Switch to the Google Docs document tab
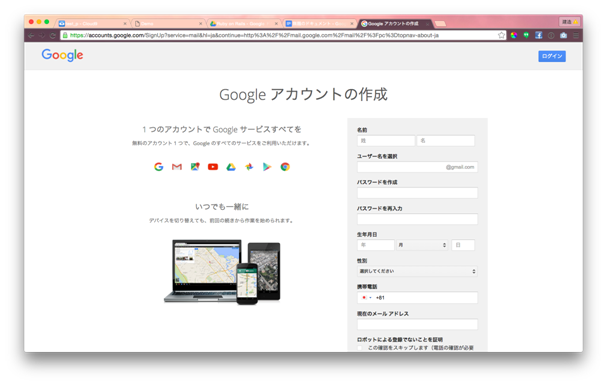 319,24
